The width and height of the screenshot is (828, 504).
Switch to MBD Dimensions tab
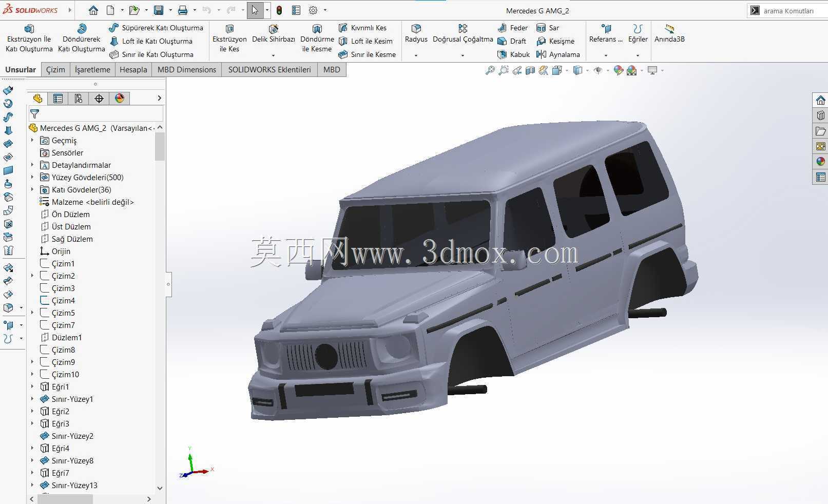[187, 70]
